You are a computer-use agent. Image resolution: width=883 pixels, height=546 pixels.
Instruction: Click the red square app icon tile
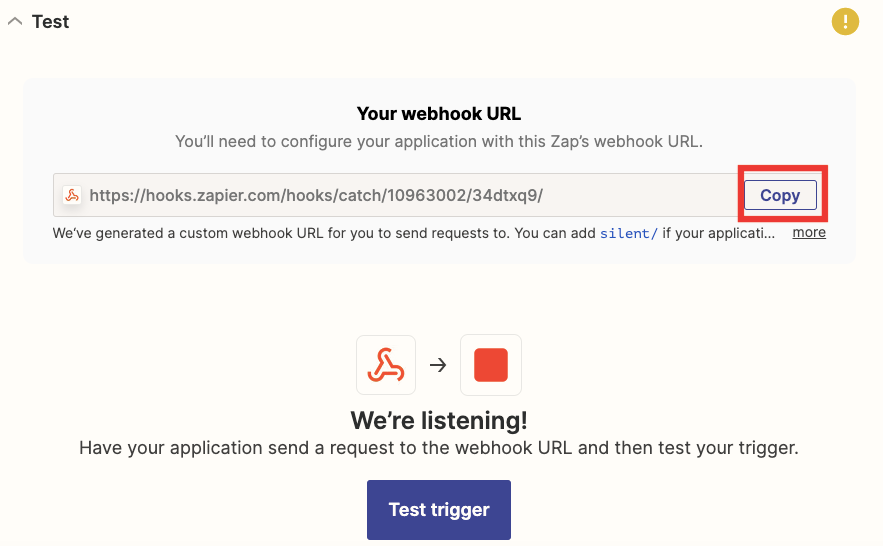point(490,365)
